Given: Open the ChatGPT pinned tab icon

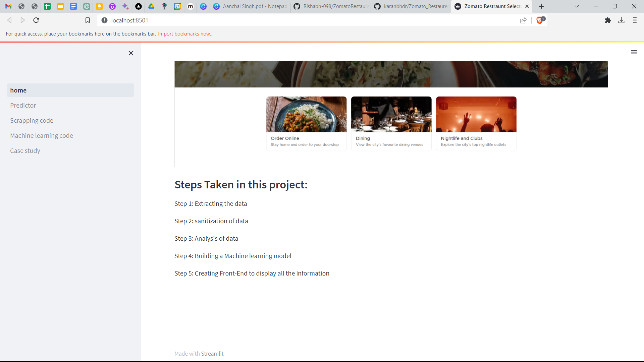Looking at the screenshot, I should pos(87,6).
